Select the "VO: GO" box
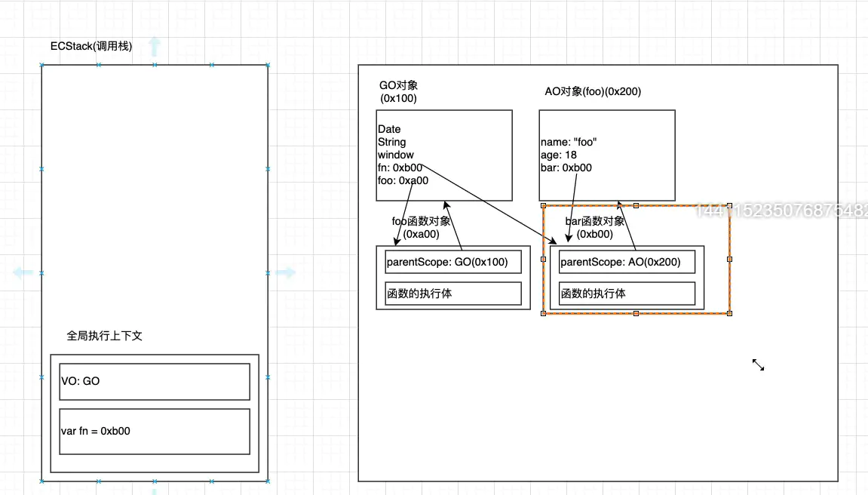The height and width of the screenshot is (495, 868). pos(154,382)
